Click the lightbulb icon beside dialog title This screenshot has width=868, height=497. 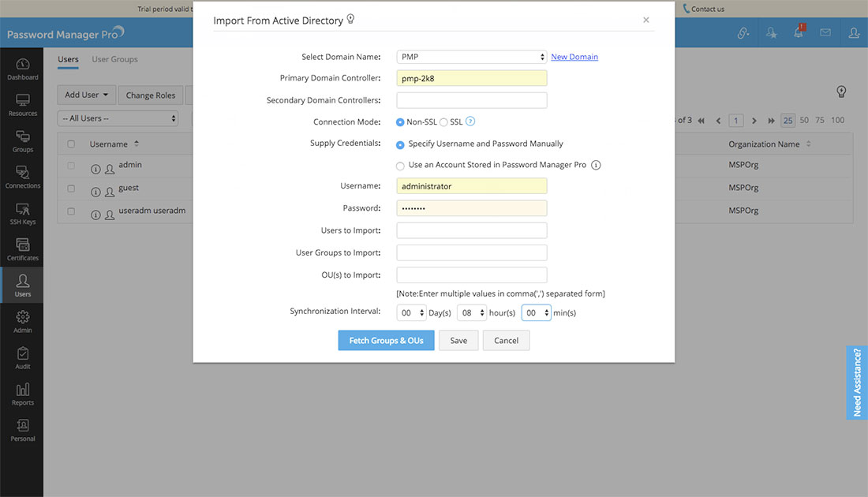pyautogui.click(x=351, y=19)
